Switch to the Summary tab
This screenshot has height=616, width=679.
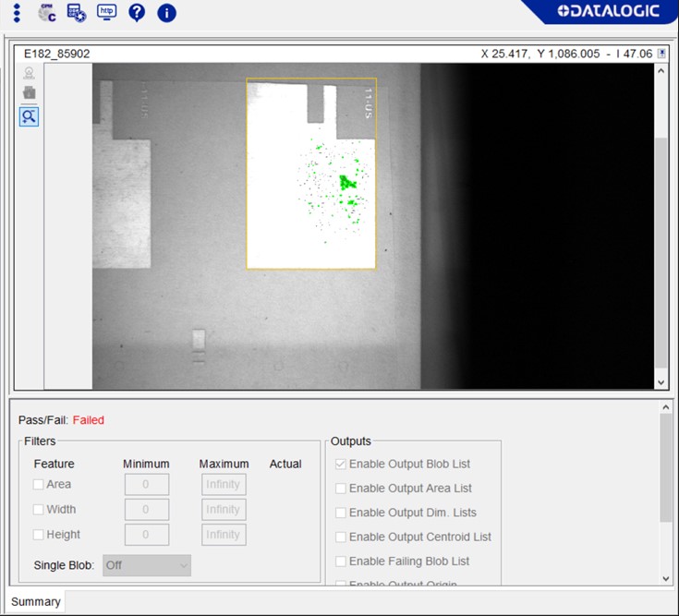point(36,601)
